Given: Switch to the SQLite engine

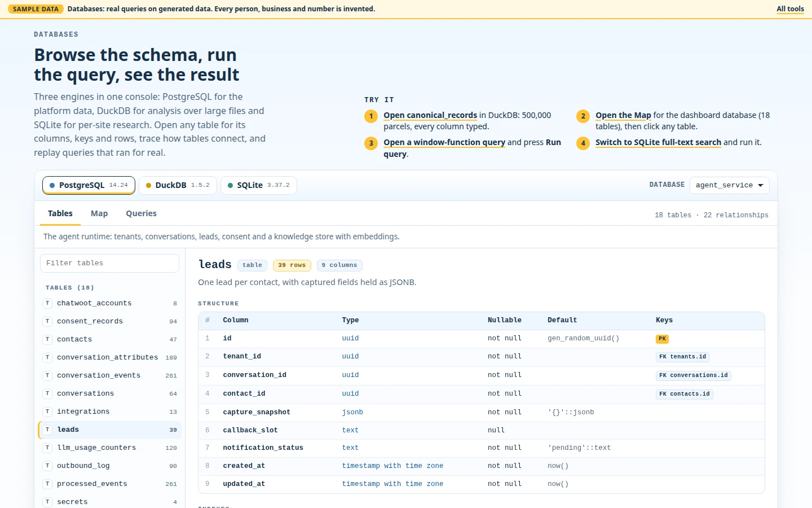Looking at the screenshot, I should [259, 185].
